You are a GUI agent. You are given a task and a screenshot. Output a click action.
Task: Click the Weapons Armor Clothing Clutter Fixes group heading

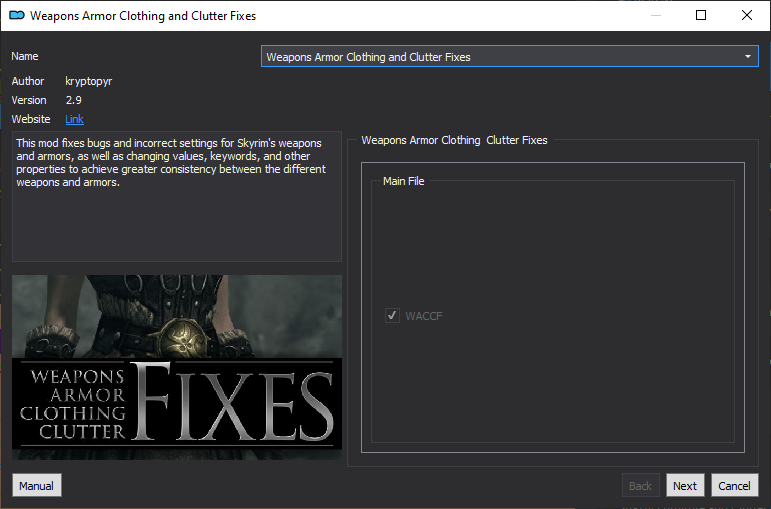[x=454, y=140]
